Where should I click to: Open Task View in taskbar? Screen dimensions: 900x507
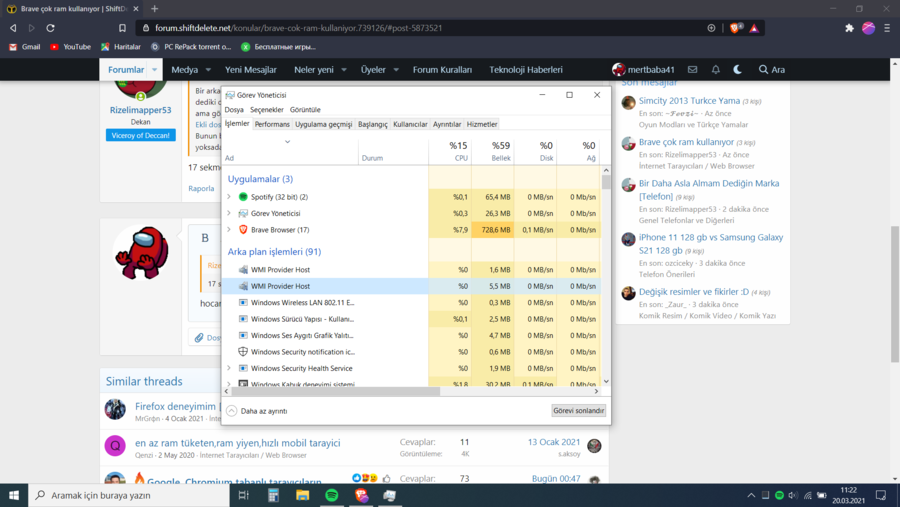(x=243, y=495)
